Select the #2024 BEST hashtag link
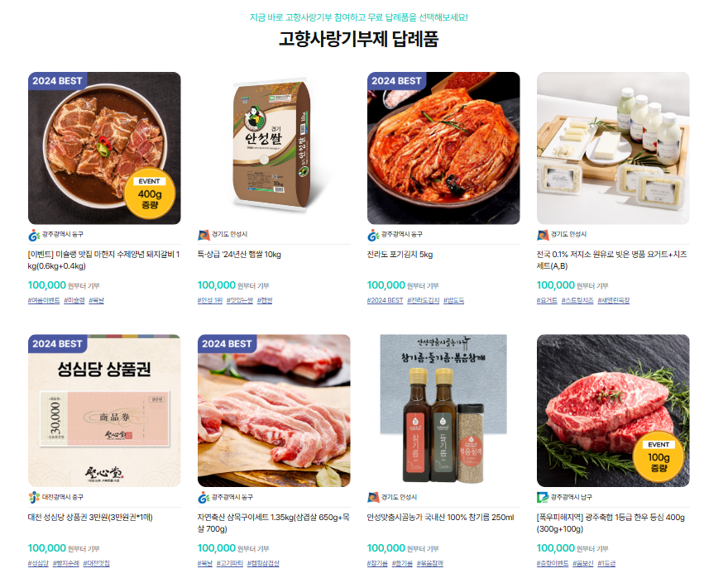 coord(385,300)
